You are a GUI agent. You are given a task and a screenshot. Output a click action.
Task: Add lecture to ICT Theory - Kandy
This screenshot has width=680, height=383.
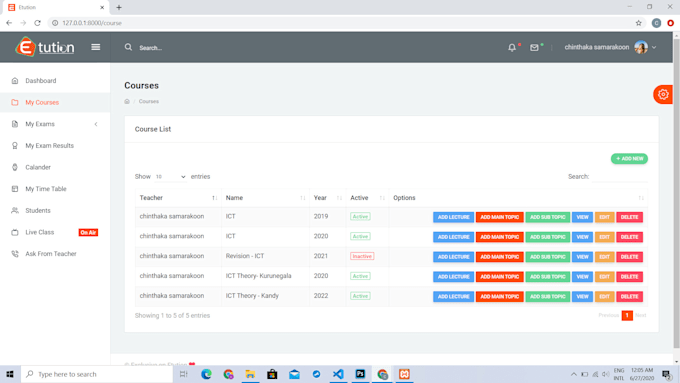(x=453, y=297)
